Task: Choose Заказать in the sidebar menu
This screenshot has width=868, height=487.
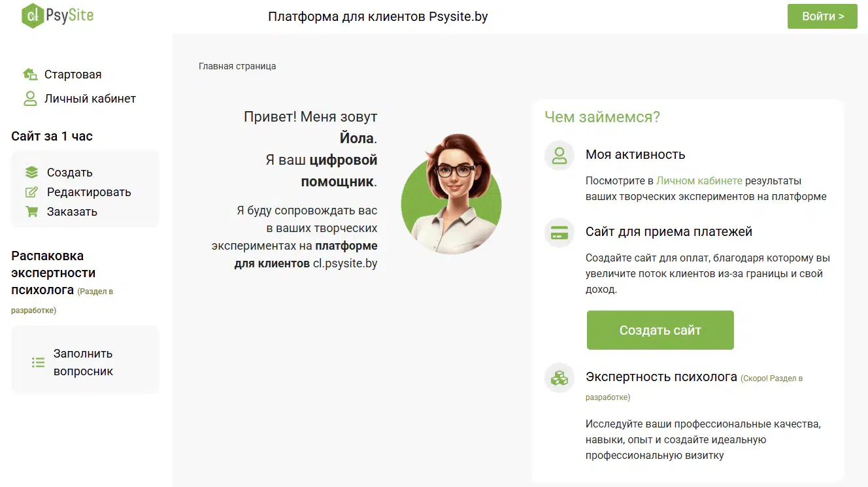Action: click(72, 212)
